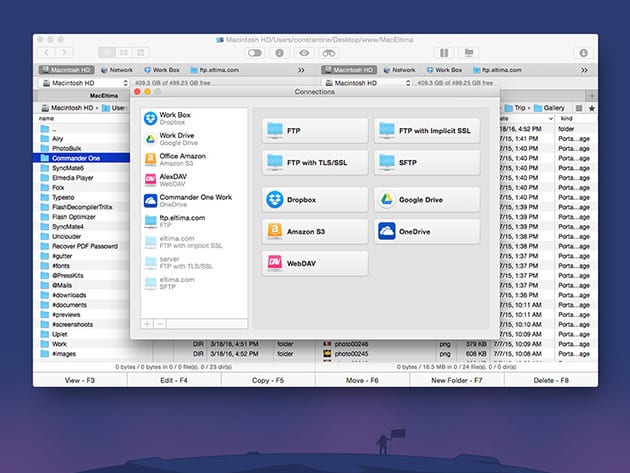This screenshot has width=630, height=473.
Task: Create new FTP connection
Action: (x=315, y=131)
